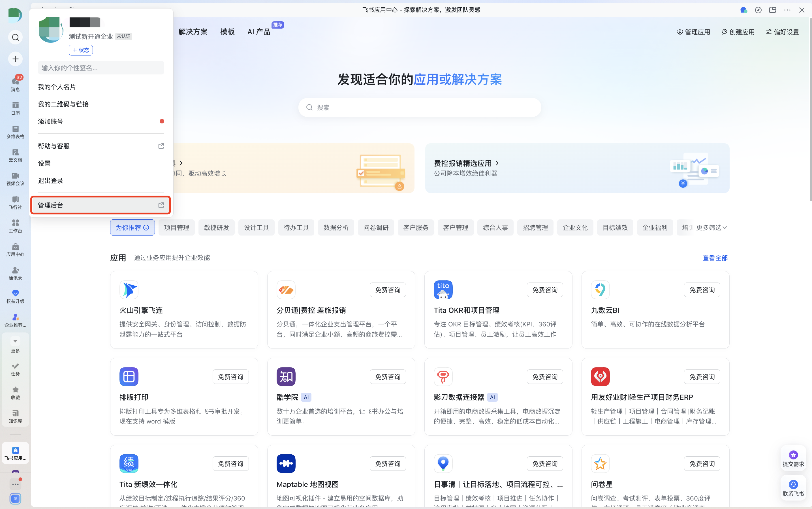This screenshot has width=812, height=509.
Task: Click the plus create button in sidebar
Action: tap(16, 59)
